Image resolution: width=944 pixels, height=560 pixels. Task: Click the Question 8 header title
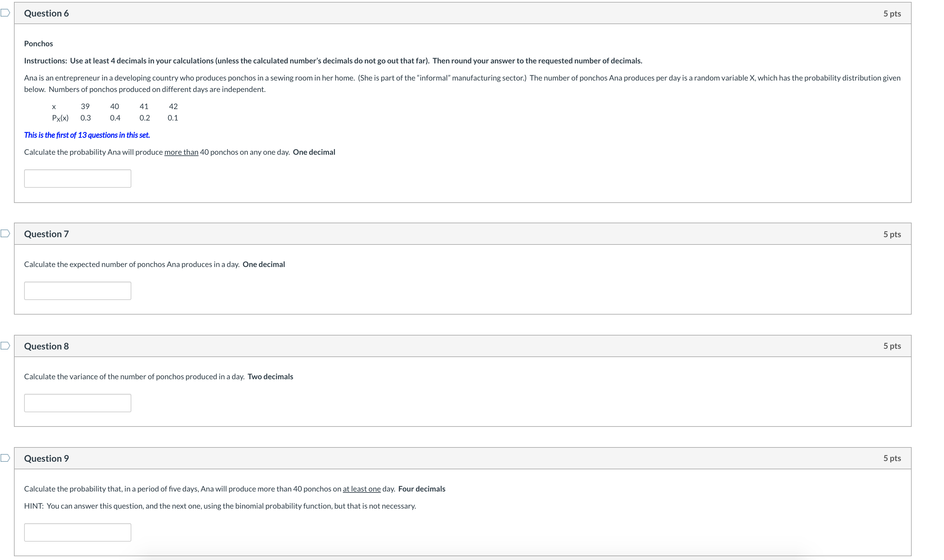pos(46,346)
